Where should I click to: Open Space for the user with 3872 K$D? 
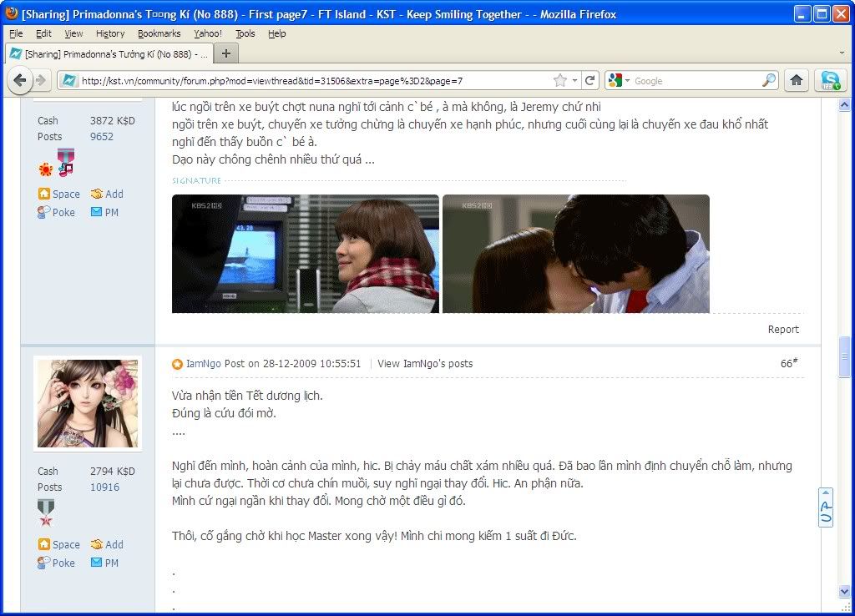[59, 194]
